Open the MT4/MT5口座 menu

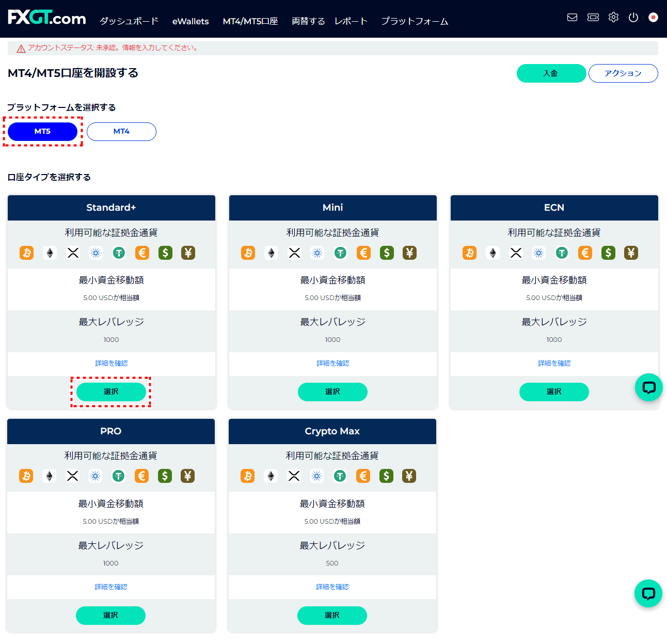point(250,21)
